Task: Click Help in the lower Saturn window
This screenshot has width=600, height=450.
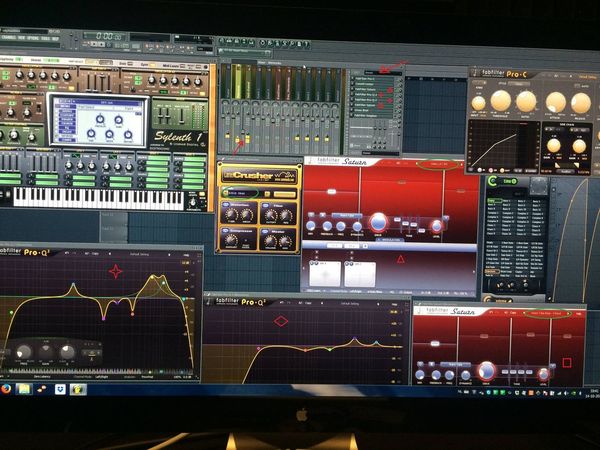Action: [578, 314]
